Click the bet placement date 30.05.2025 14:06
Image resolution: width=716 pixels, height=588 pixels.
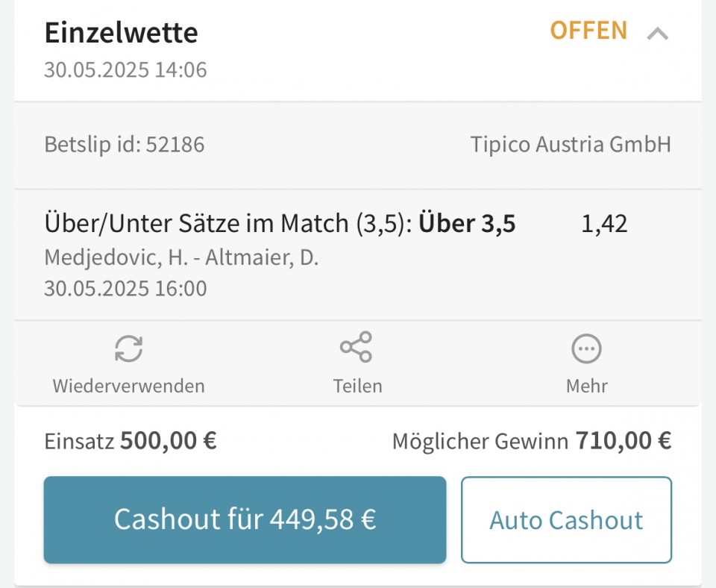(125, 70)
